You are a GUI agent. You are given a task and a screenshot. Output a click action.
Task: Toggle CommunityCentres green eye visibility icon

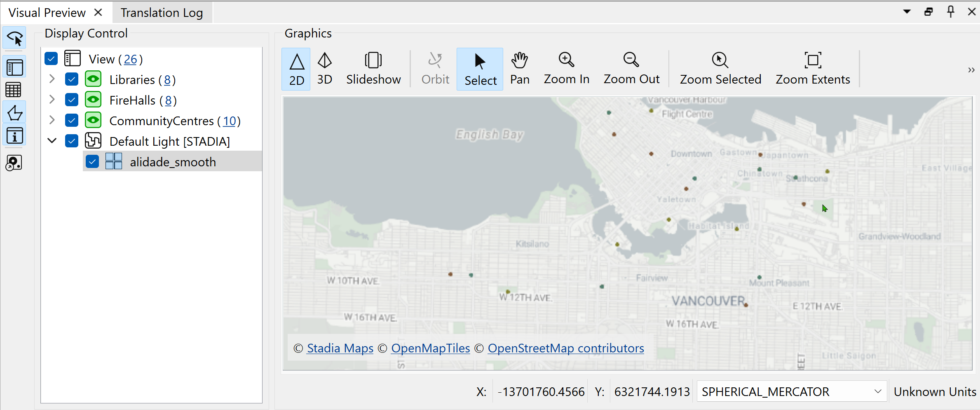point(93,120)
